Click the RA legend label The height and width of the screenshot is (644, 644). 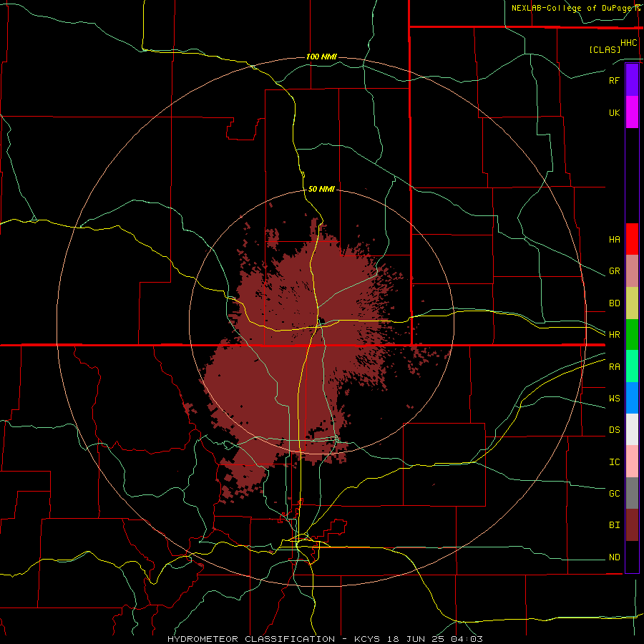pos(614,367)
